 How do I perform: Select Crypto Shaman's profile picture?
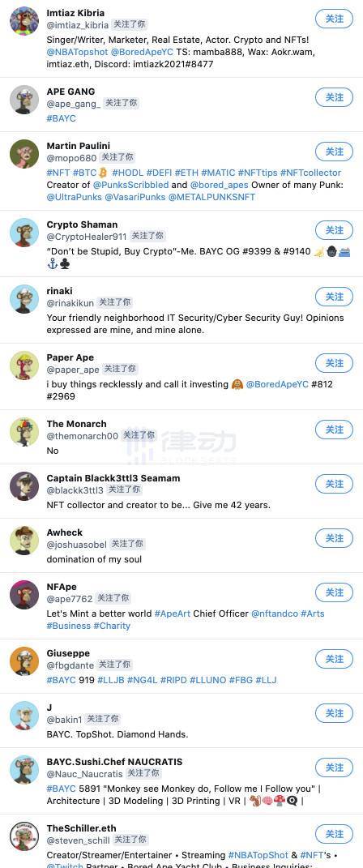point(24,233)
